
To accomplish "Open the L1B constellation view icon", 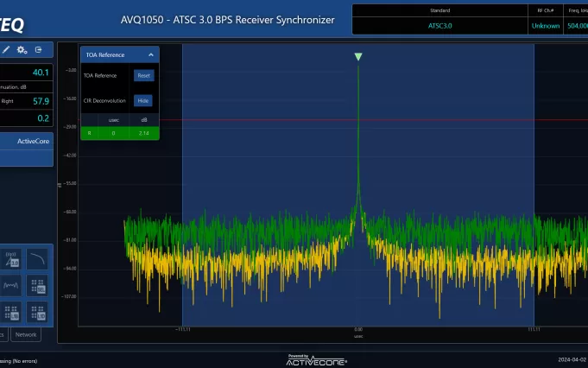I will tap(10, 312).
